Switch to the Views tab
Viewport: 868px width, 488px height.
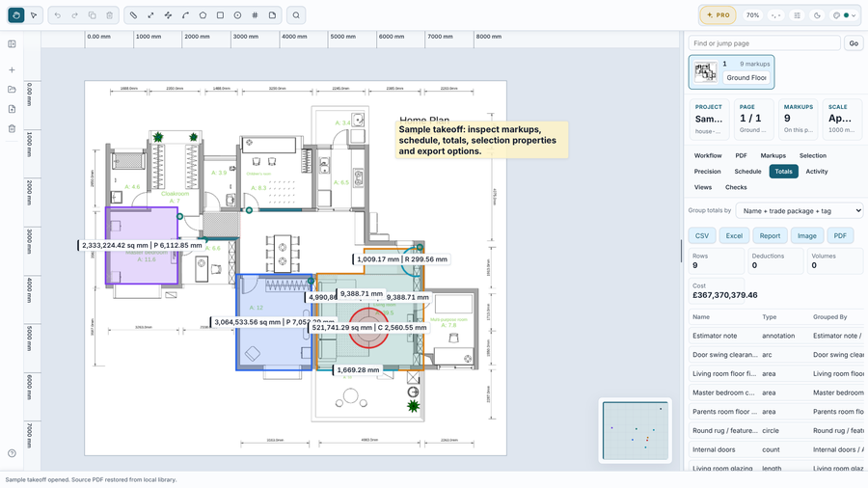pyautogui.click(x=703, y=187)
